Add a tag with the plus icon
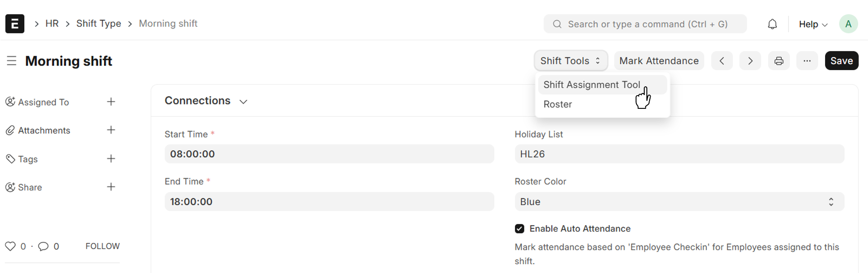 point(111,159)
